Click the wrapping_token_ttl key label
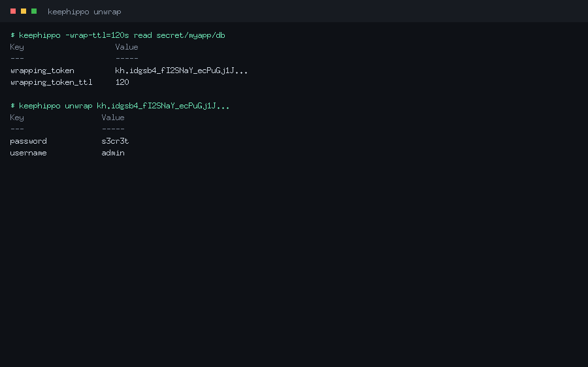This screenshot has width=588, height=367. click(52, 82)
